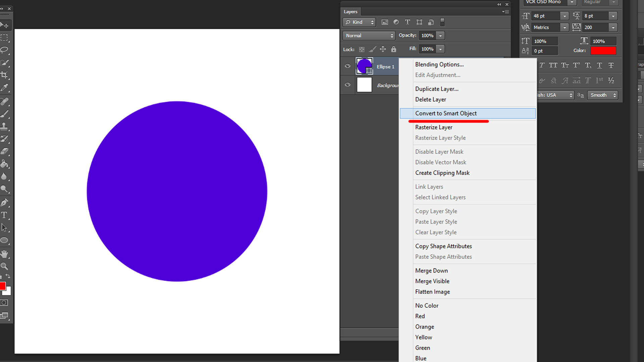Open the VCR OSD Mono font dropdown

click(572, 2)
